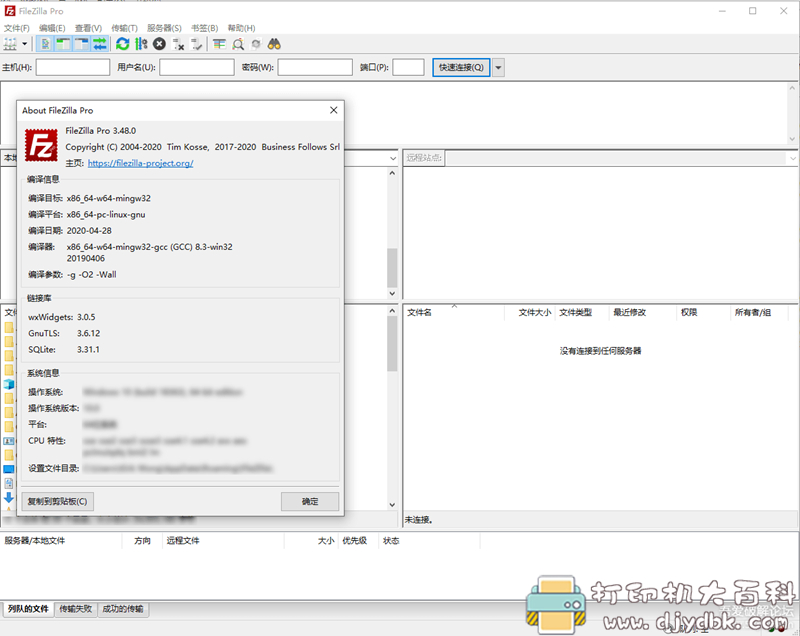800x636 pixels.
Task: Click the reconnect to last server icon
Action: tap(196, 44)
